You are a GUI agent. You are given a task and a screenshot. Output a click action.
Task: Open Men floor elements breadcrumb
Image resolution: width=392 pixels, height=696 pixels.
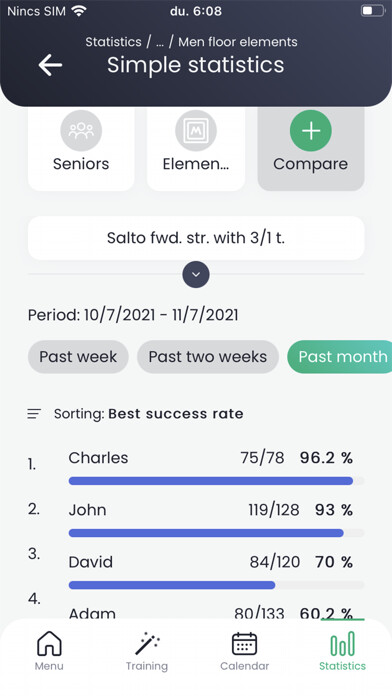pos(238,42)
